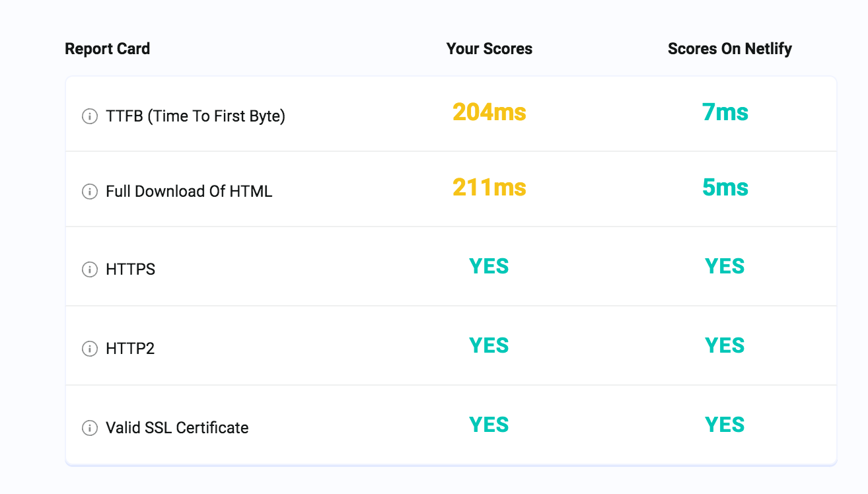Click your YES score for HTTPS
Image resolution: width=868 pixels, height=494 pixels.
coord(489,266)
